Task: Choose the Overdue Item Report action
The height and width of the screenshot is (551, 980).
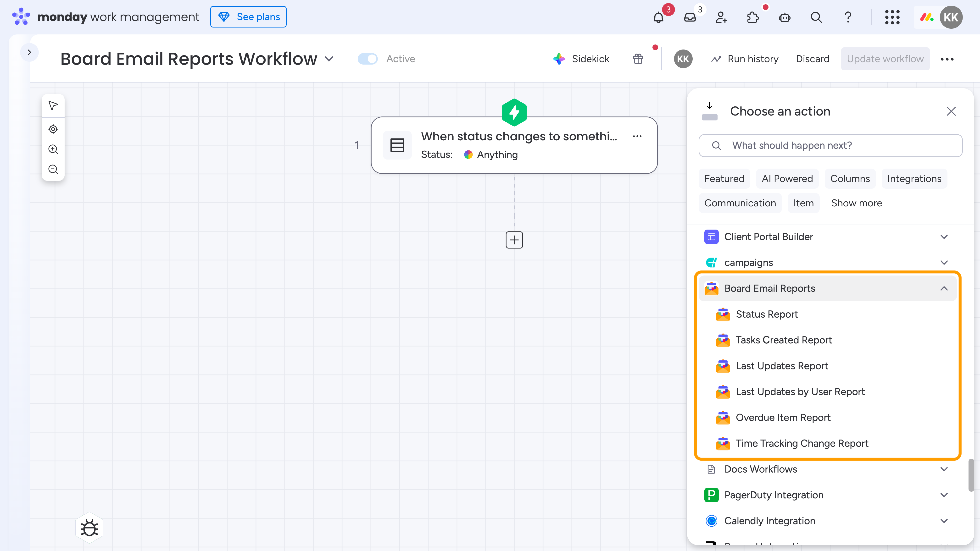Action: click(x=783, y=418)
